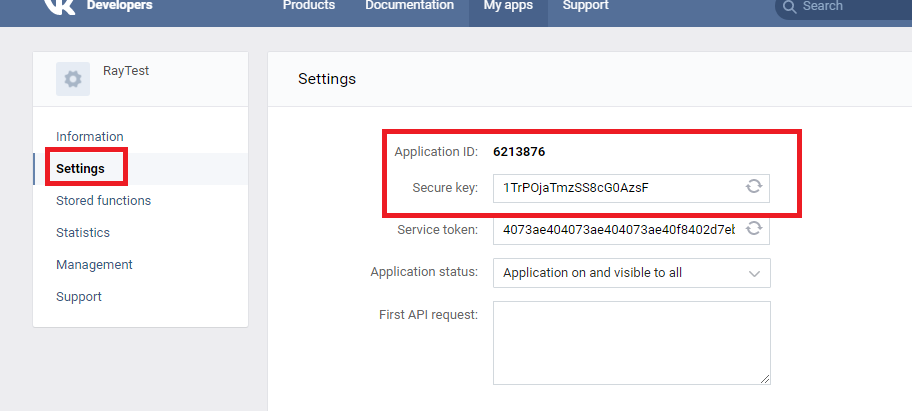Open Support in the sidebar
912x411 pixels.
[x=79, y=296]
